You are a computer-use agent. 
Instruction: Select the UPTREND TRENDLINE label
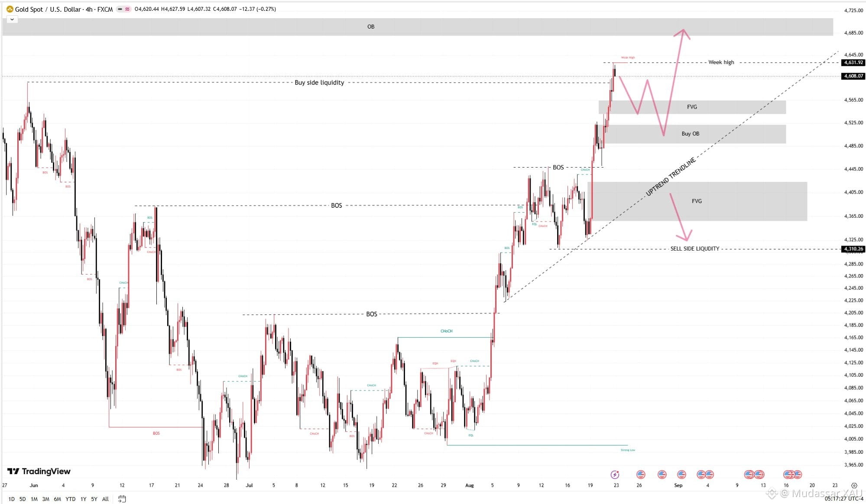click(671, 177)
